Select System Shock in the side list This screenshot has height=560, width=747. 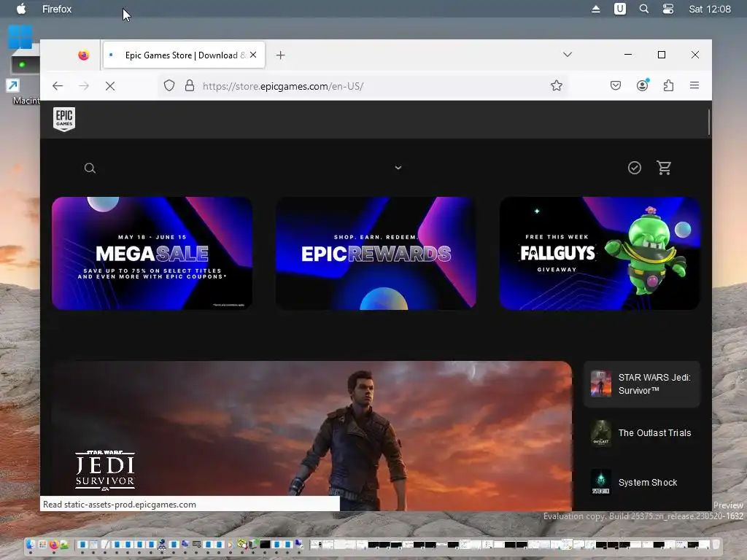tap(642, 483)
